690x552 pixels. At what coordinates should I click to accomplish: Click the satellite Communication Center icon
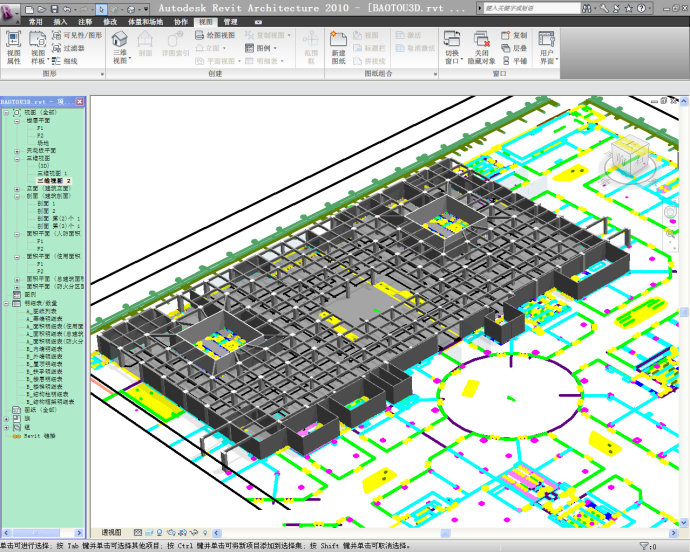coord(617,8)
